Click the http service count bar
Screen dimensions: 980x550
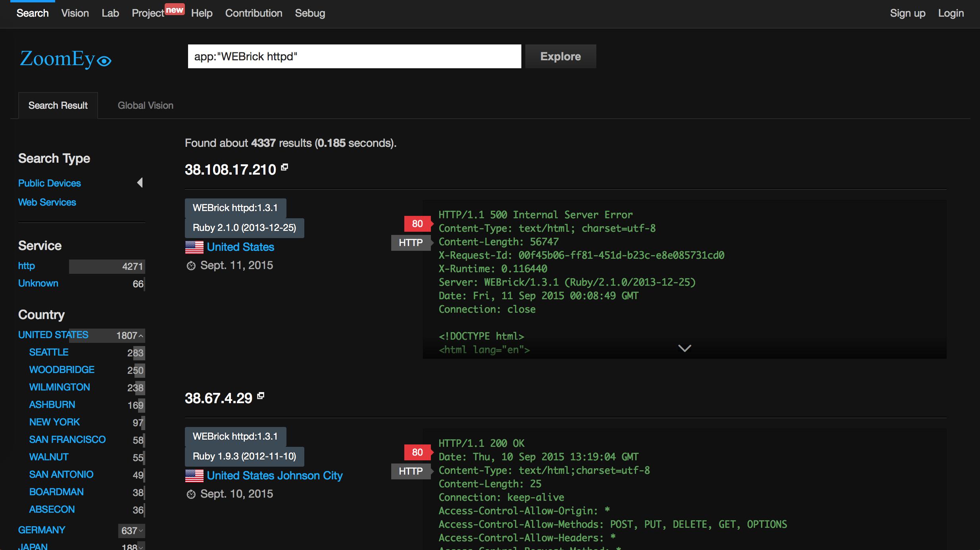coord(107,267)
